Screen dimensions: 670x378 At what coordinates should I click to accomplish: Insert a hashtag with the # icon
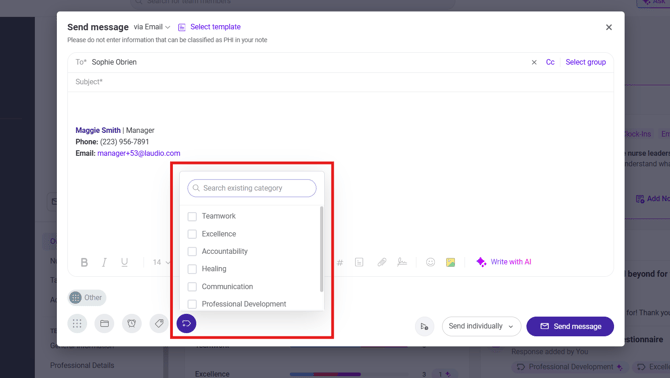pos(340,262)
